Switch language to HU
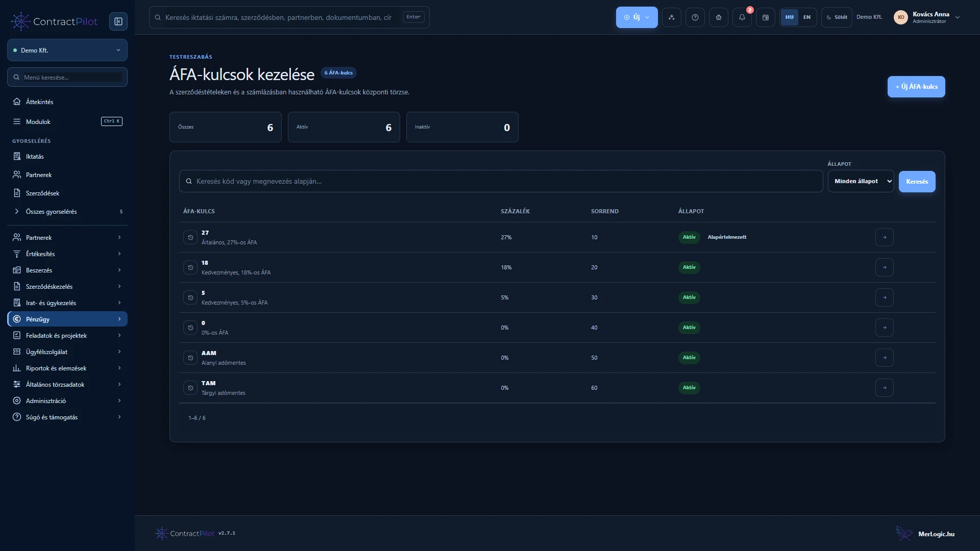Screen dimensions: 980x551 pyautogui.click(x=790, y=17)
